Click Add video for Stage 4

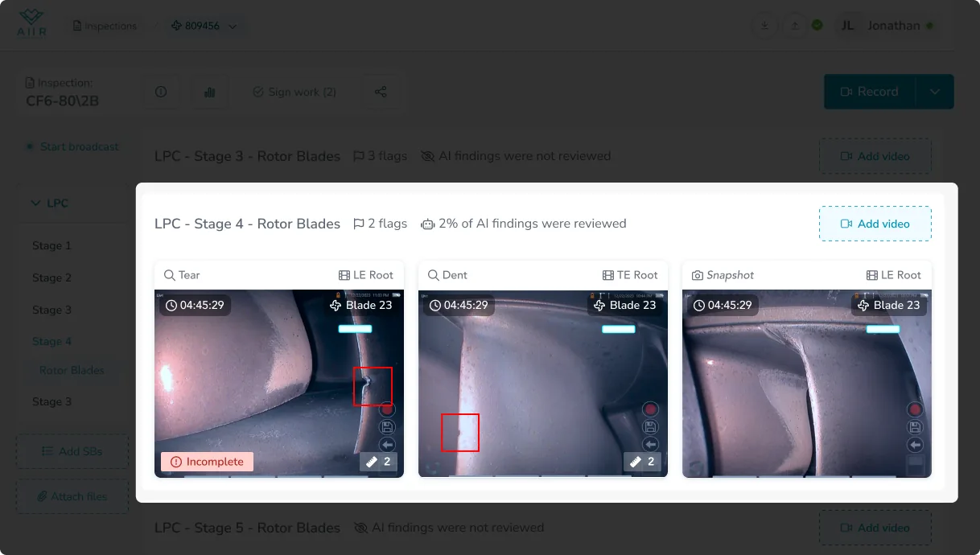click(875, 224)
